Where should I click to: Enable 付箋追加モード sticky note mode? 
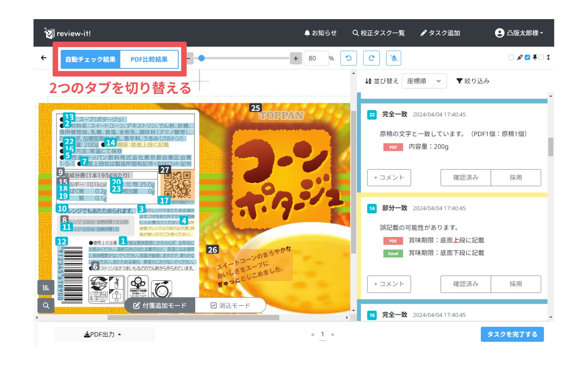click(160, 305)
